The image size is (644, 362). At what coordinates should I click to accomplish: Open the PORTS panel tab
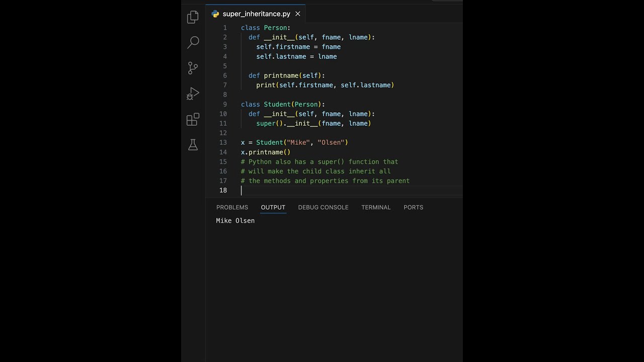point(413,207)
